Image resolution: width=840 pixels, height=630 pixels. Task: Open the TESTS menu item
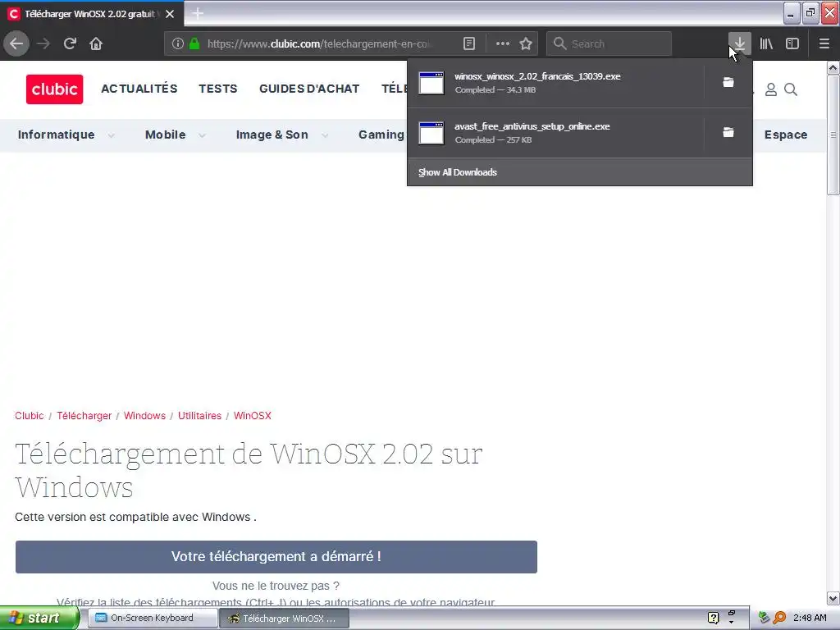(x=218, y=89)
